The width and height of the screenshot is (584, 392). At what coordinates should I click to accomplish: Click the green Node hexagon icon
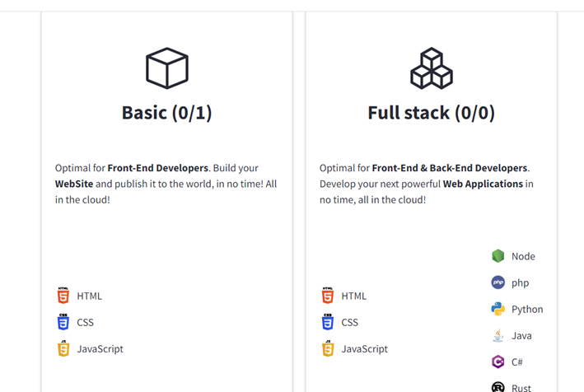coord(498,256)
